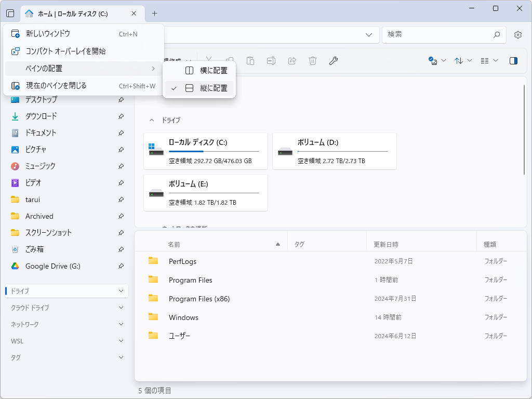The width and height of the screenshot is (532, 399).
Task: Open properties via the wrench icon
Action: 334,61
